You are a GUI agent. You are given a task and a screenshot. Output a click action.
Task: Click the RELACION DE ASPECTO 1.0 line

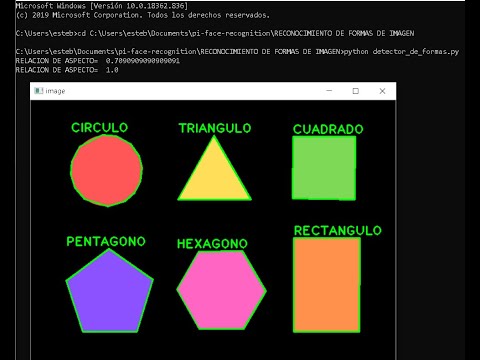(67, 70)
